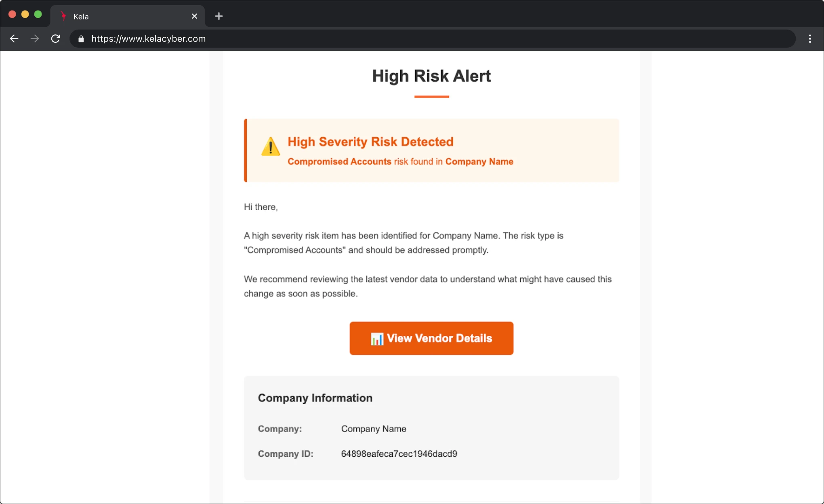Click the green macOS fullscreen button
Screen dimensions: 824x504
click(38, 15)
